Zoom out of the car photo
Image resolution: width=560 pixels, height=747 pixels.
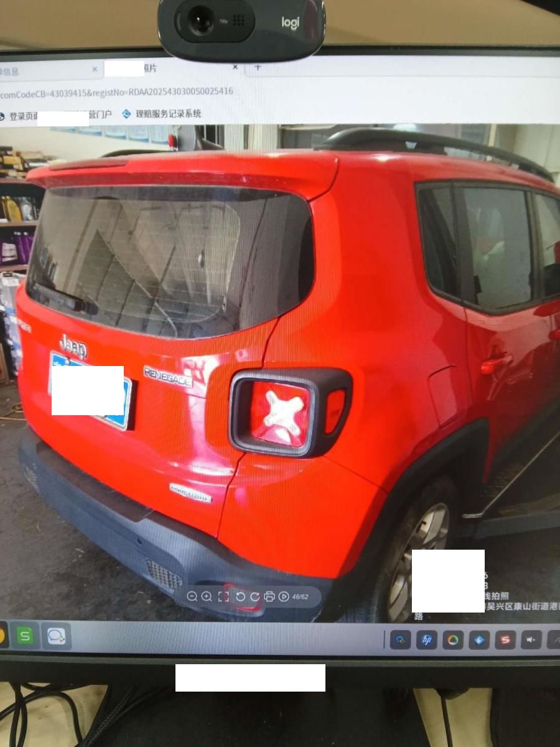pyautogui.click(x=192, y=596)
